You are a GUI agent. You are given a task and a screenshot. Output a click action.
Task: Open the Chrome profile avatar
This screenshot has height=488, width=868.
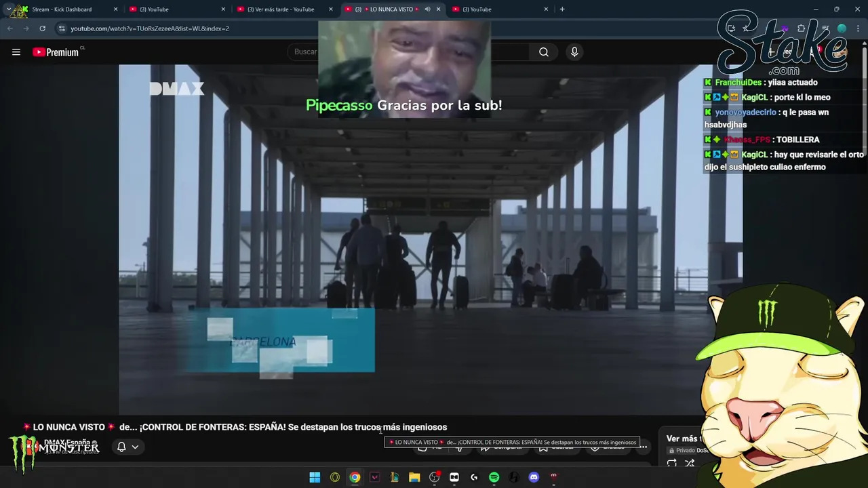pos(842,28)
